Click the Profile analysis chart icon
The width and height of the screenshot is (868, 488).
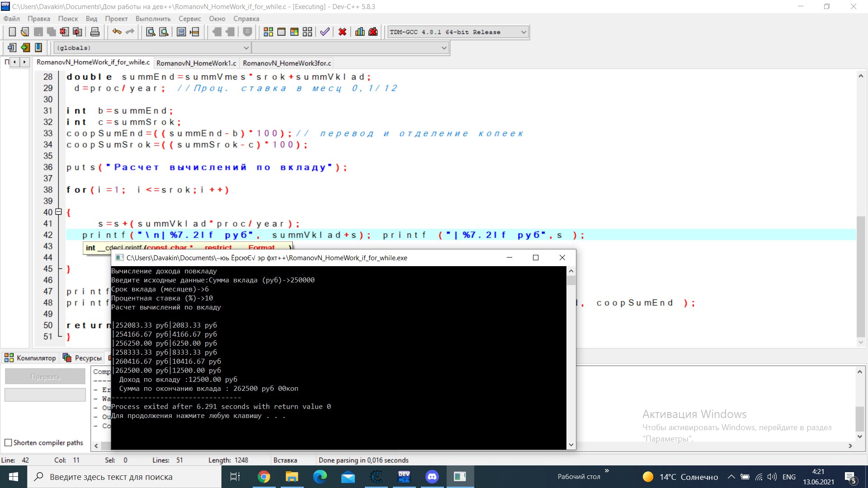click(x=360, y=32)
